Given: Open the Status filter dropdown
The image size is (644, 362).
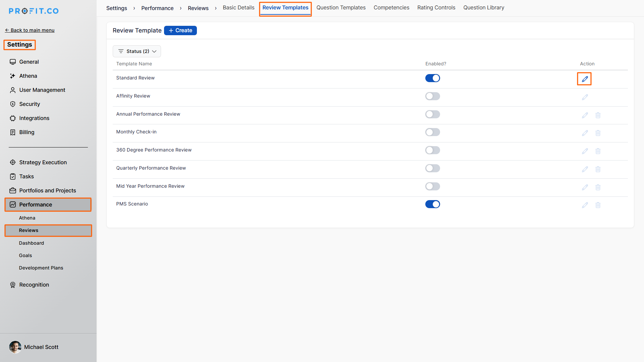Looking at the screenshot, I should click(137, 51).
